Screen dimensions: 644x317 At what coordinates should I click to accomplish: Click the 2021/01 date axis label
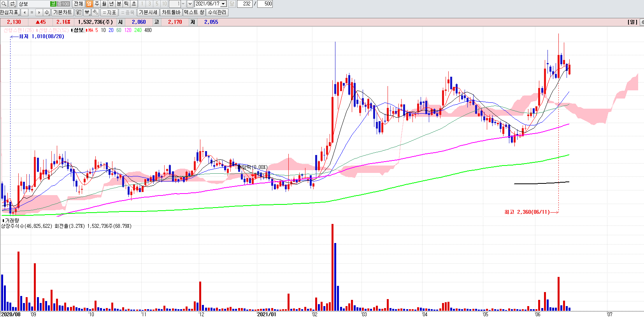point(267,314)
